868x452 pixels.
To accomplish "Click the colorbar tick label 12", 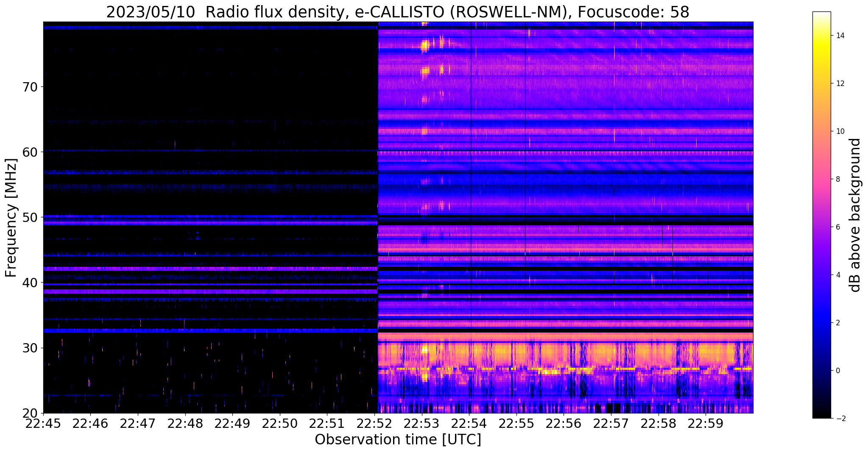I will pyautogui.click(x=840, y=83).
